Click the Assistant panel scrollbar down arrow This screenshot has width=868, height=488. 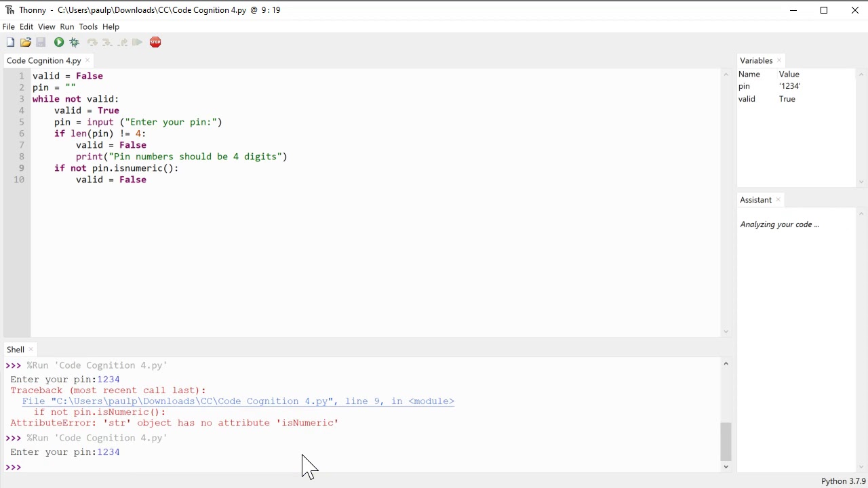(x=861, y=467)
